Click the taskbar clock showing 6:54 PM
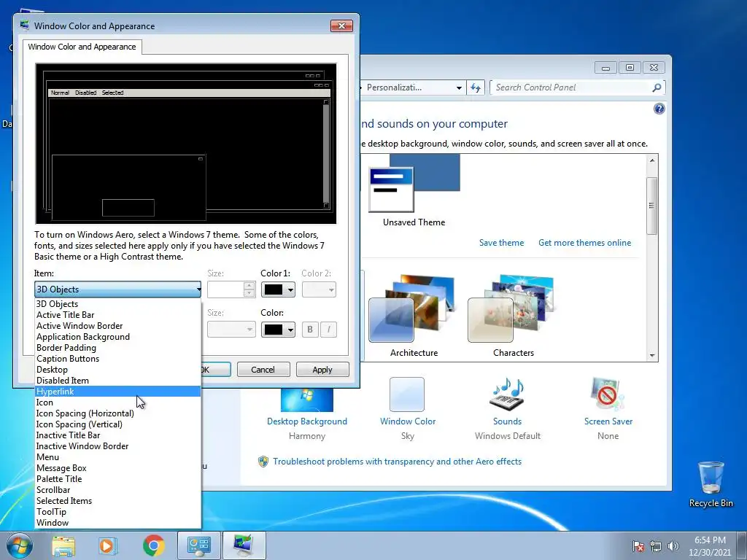 tap(710, 546)
